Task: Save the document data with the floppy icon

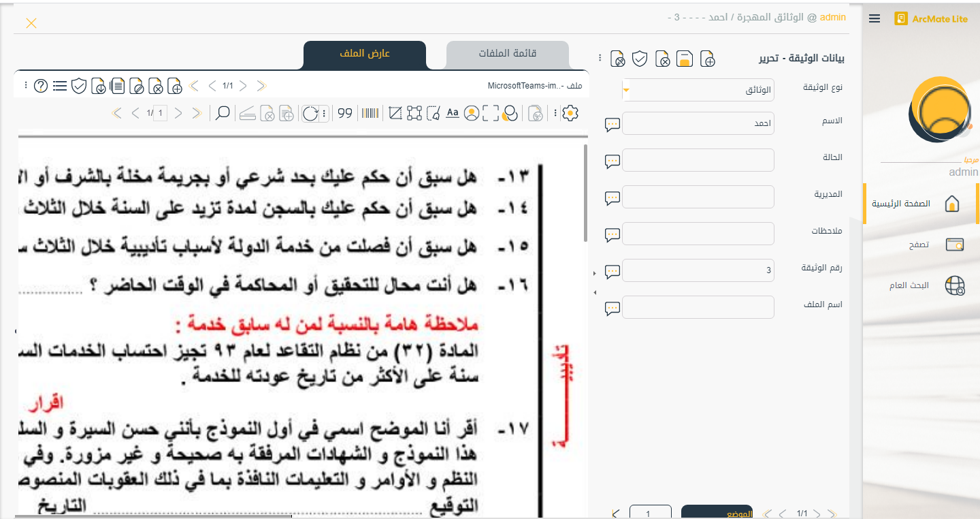Action: coord(685,59)
